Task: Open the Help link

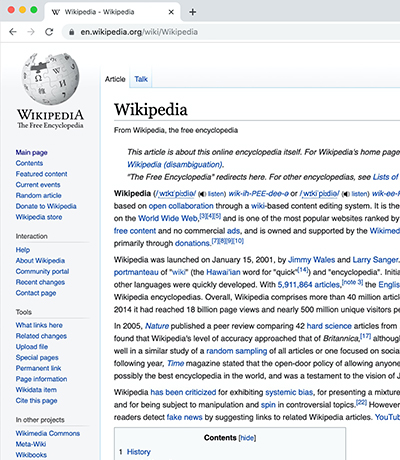Action: (x=23, y=250)
